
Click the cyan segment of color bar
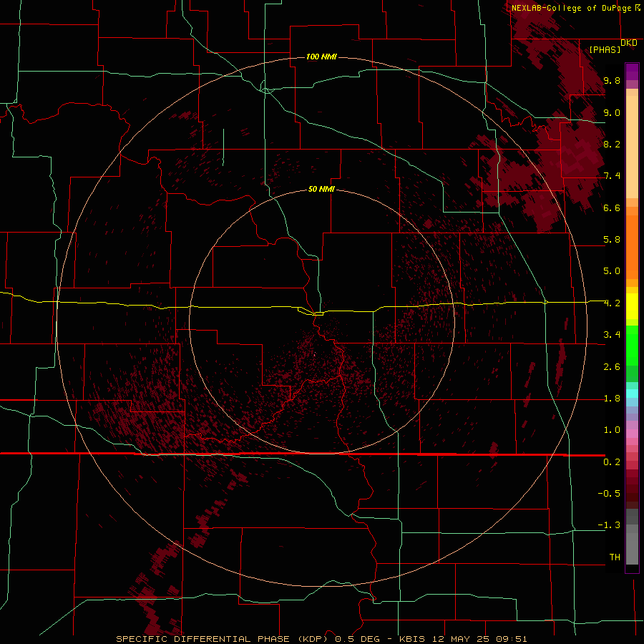pyautogui.click(x=632, y=394)
